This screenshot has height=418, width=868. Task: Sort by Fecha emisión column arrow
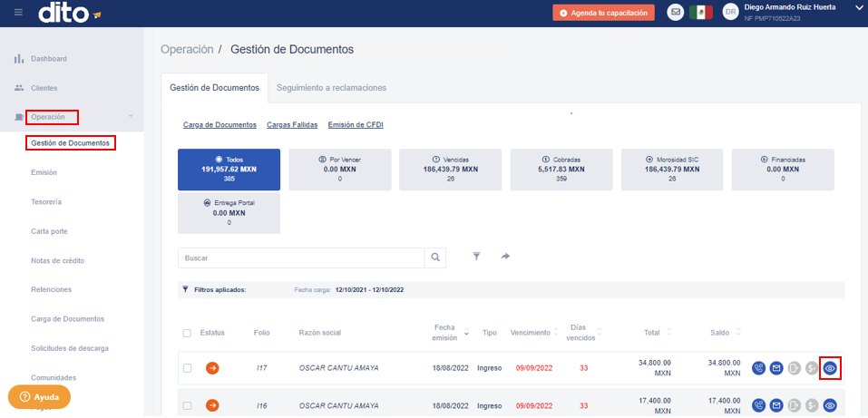tap(467, 334)
